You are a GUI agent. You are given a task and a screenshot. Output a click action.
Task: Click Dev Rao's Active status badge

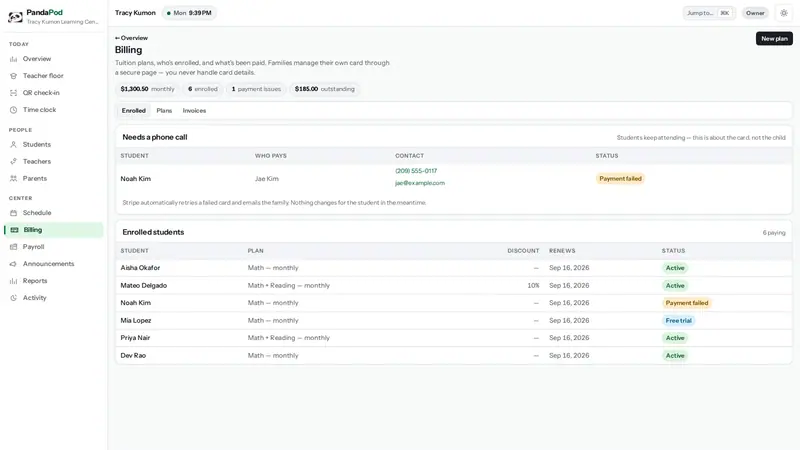pos(675,356)
